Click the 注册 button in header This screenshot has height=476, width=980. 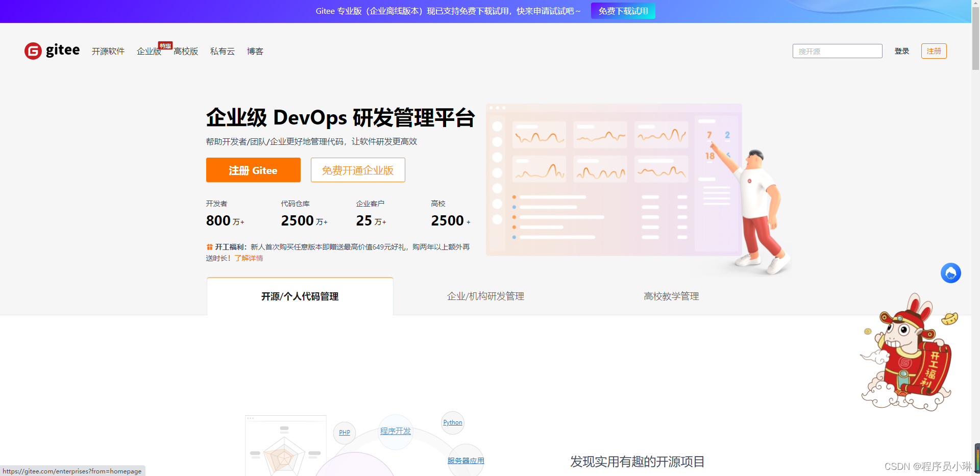[934, 51]
